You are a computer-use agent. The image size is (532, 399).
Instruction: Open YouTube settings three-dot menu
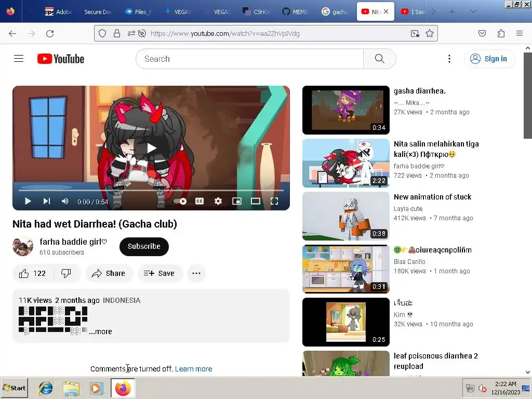click(x=449, y=59)
